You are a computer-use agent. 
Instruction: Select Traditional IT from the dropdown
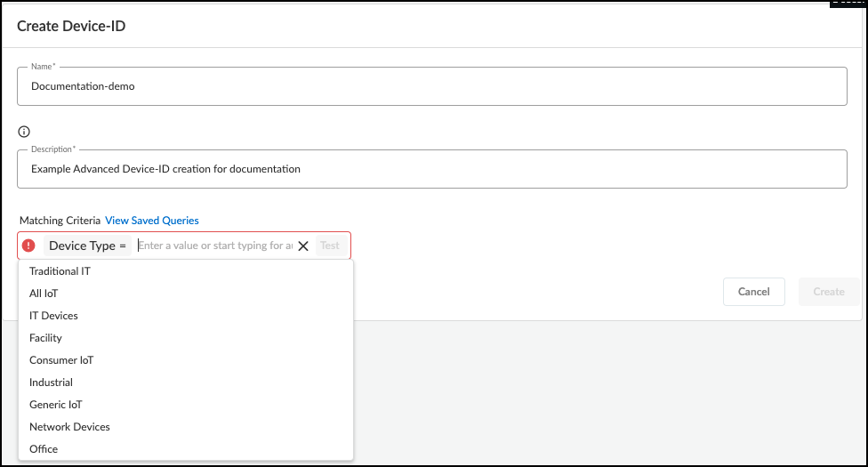60,271
